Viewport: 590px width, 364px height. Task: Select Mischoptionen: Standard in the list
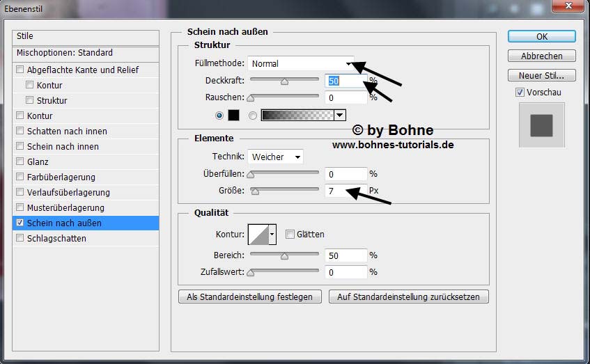pyautogui.click(x=65, y=53)
